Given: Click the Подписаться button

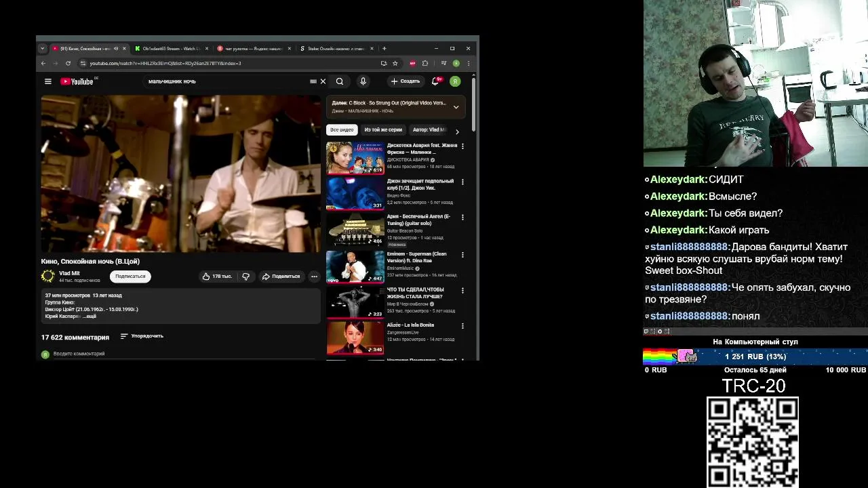Looking at the screenshot, I should click(130, 277).
